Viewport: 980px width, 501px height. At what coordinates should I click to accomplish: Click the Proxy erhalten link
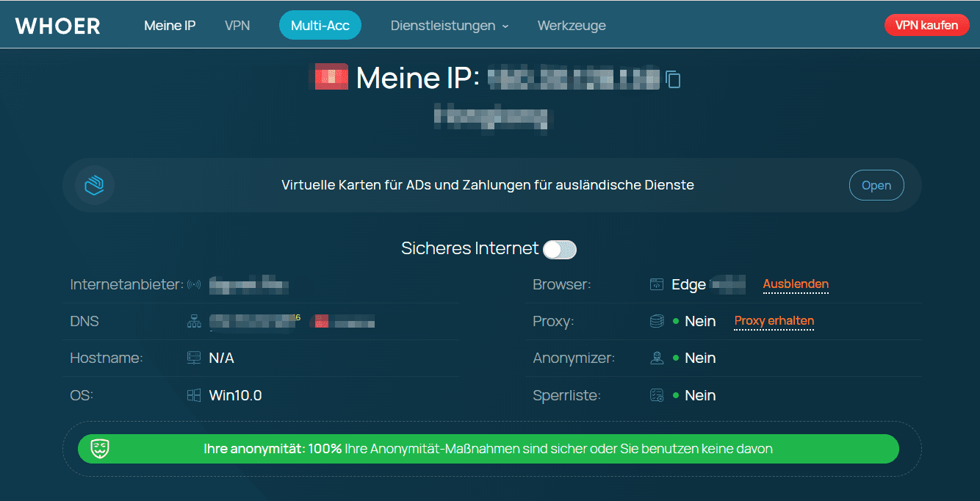click(x=774, y=321)
